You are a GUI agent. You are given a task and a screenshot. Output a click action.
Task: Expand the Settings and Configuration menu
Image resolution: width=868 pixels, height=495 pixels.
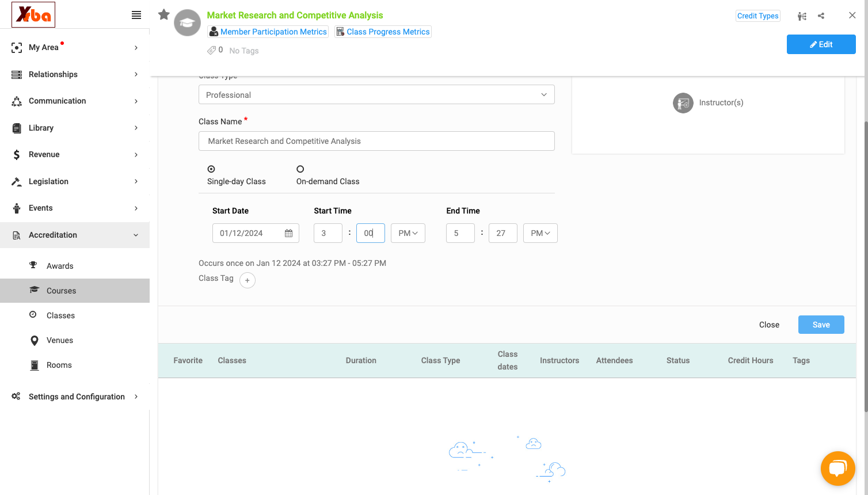pyautogui.click(x=75, y=397)
